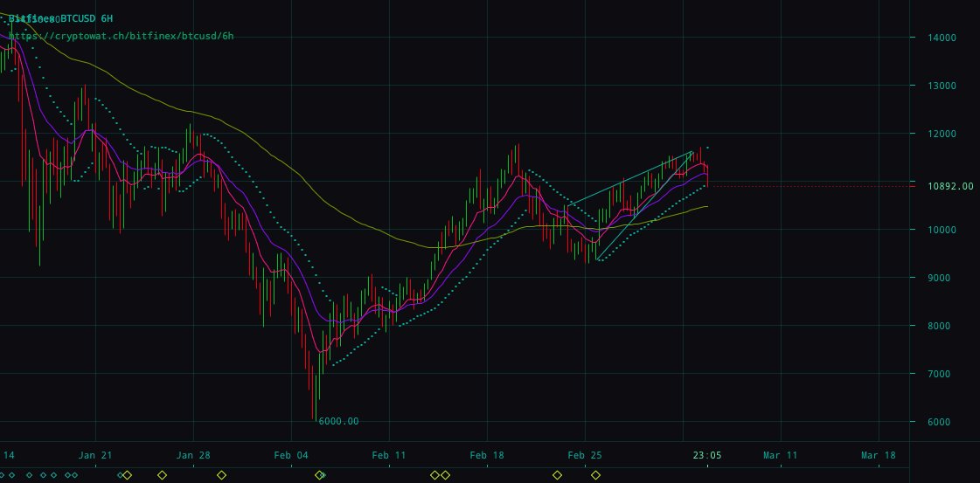This screenshot has height=483, width=980.
Task: Click the 23:05 current time label
Action: (x=707, y=455)
